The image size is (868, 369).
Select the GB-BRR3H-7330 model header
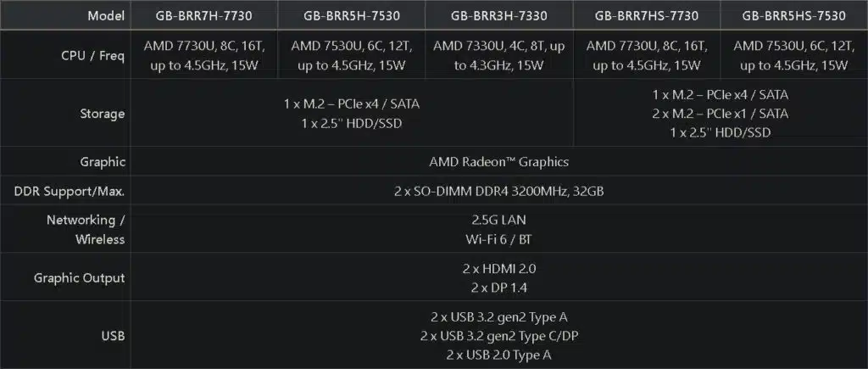pos(499,15)
